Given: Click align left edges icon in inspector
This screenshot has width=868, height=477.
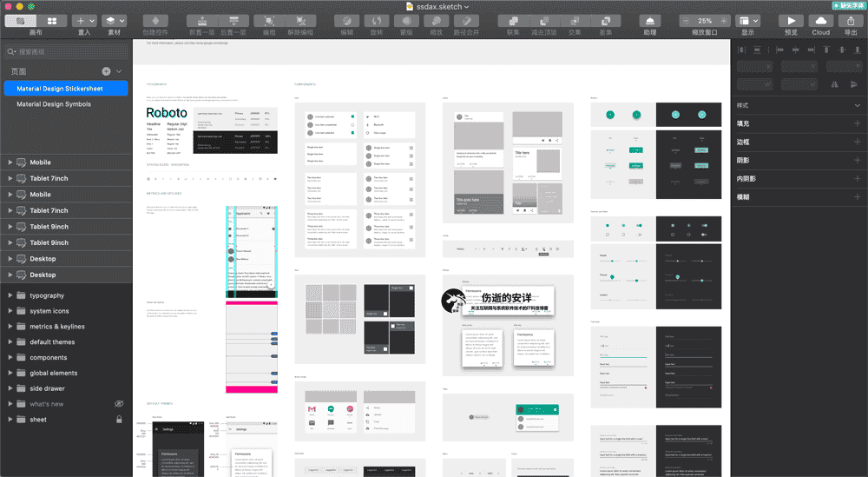Looking at the screenshot, I should coord(780,50).
